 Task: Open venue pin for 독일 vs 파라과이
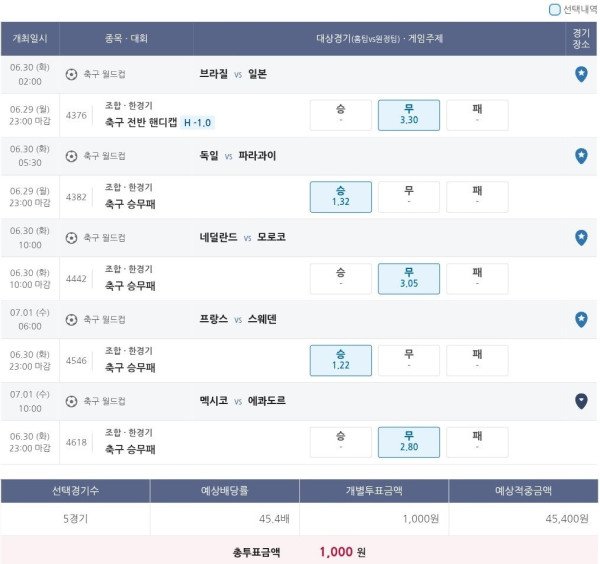pos(581,156)
